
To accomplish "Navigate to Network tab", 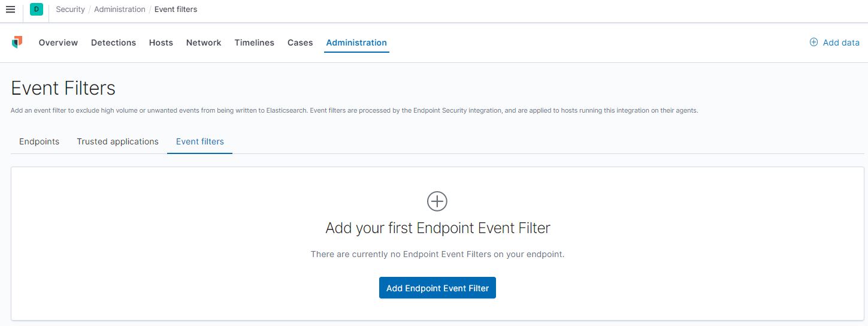I will (x=204, y=43).
